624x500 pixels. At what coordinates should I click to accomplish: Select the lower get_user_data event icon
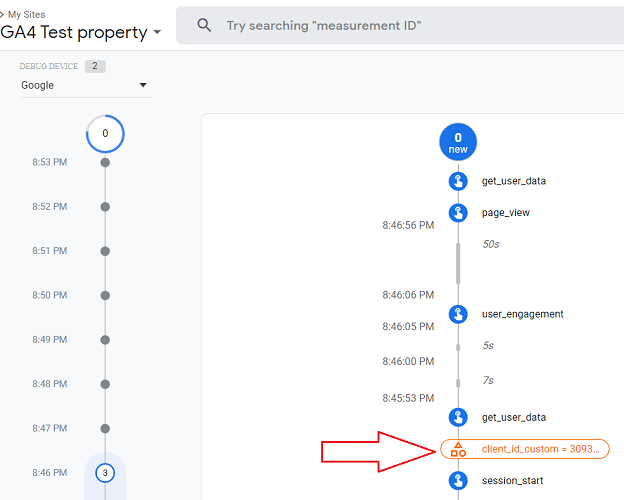coord(458,417)
